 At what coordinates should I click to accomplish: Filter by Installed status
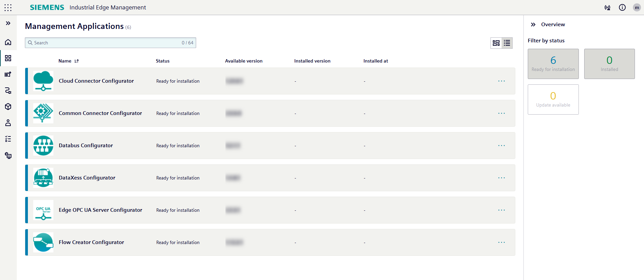tap(609, 64)
